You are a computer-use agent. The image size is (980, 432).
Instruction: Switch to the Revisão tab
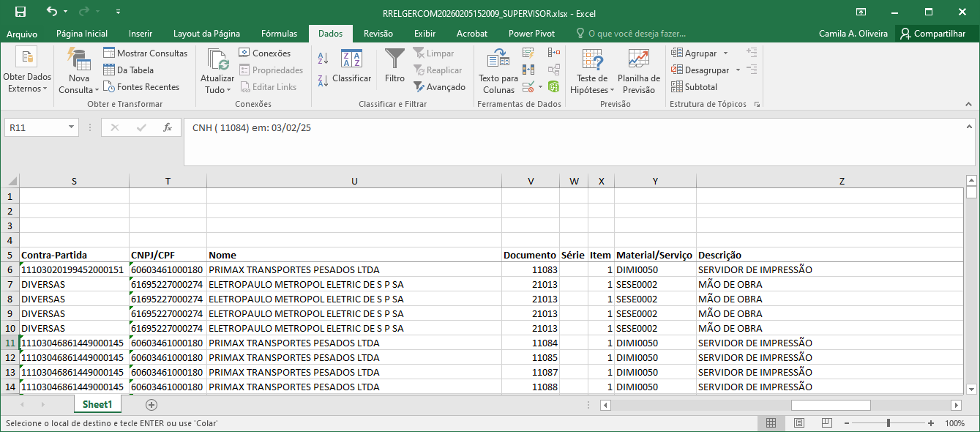tap(378, 34)
